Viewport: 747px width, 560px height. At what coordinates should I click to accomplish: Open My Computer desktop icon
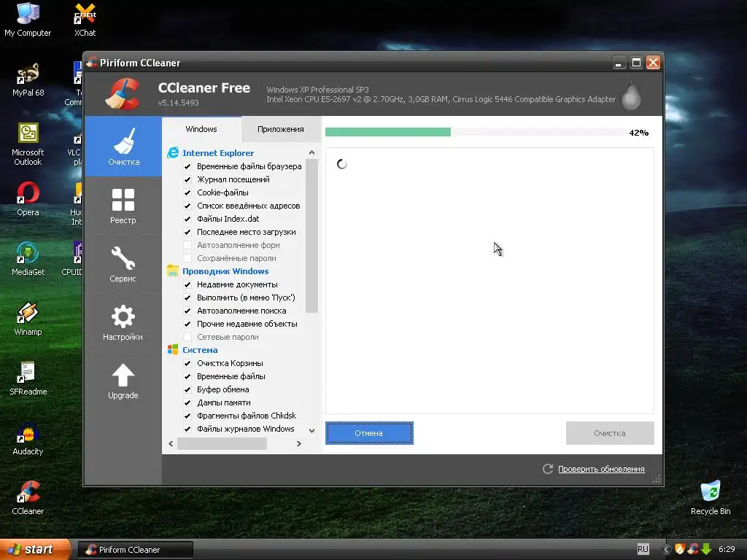coord(28,20)
